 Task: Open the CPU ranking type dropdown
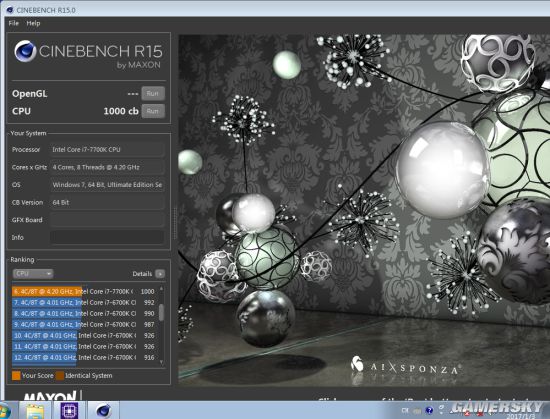(33, 273)
